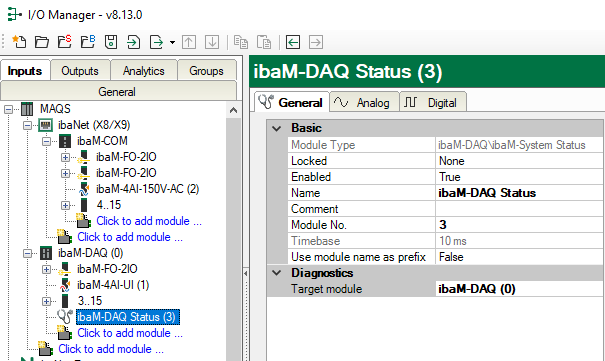605x361 pixels.
Task: Switch to the Analytics tab
Action: [144, 71]
